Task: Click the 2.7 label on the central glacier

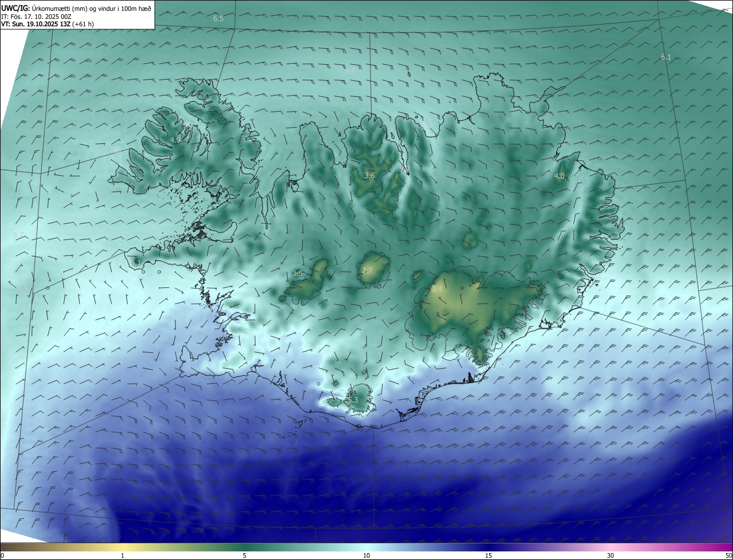Action: [367, 270]
